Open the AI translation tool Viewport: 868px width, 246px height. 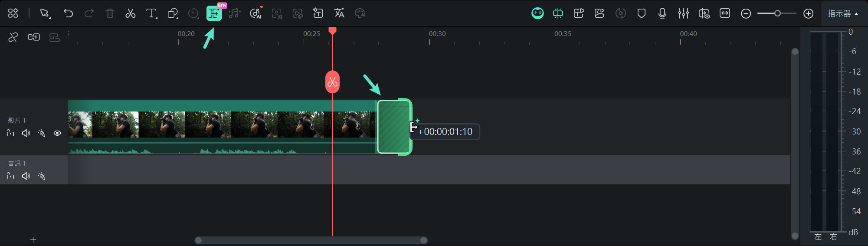pos(339,13)
